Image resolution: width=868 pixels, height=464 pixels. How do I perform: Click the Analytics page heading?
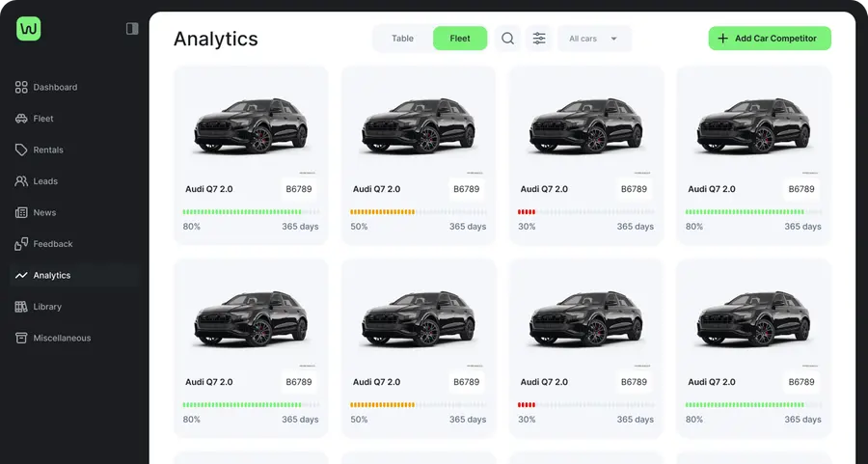216,39
